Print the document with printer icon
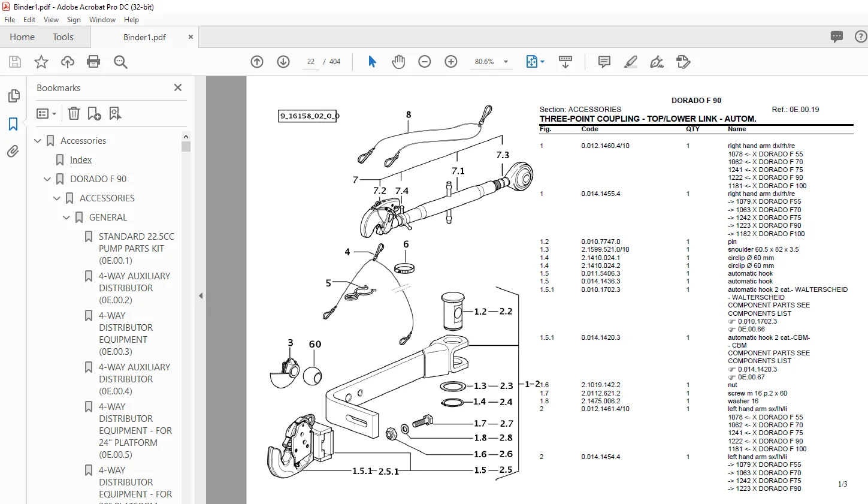Viewport: 868px width, 504px height. pos(93,62)
